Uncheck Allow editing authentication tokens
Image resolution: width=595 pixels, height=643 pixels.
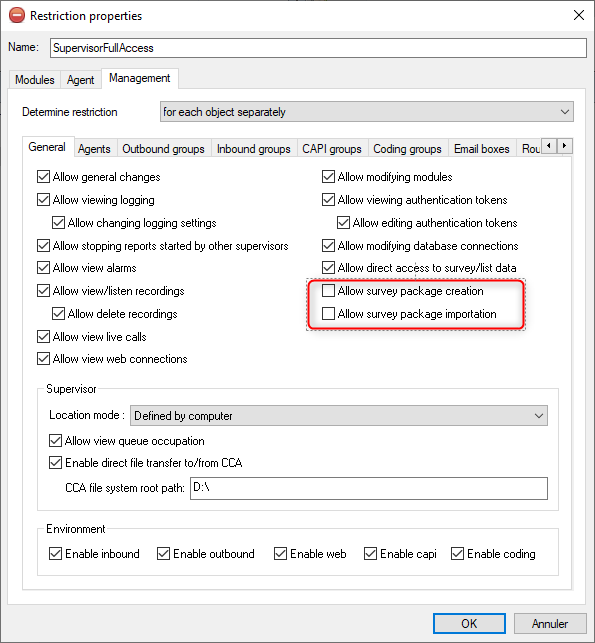[343, 223]
